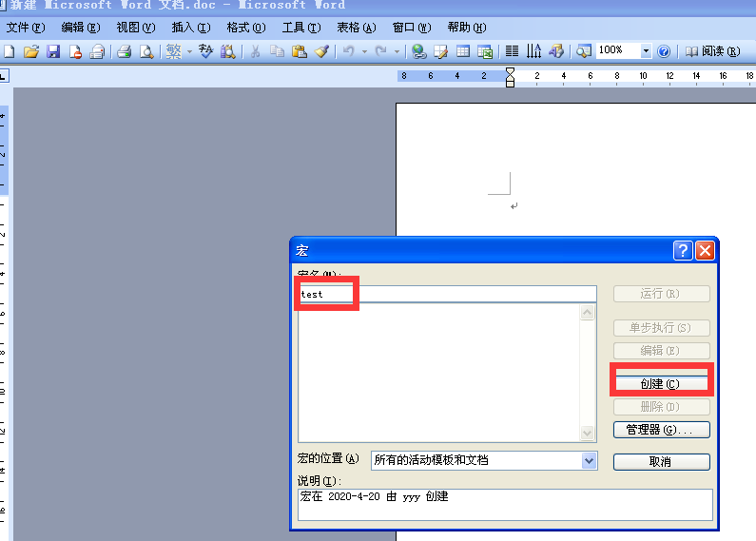The height and width of the screenshot is (541, 756).
Task: Click the Insert Excel Worksheet icon
Action: [x=485, y=51]
